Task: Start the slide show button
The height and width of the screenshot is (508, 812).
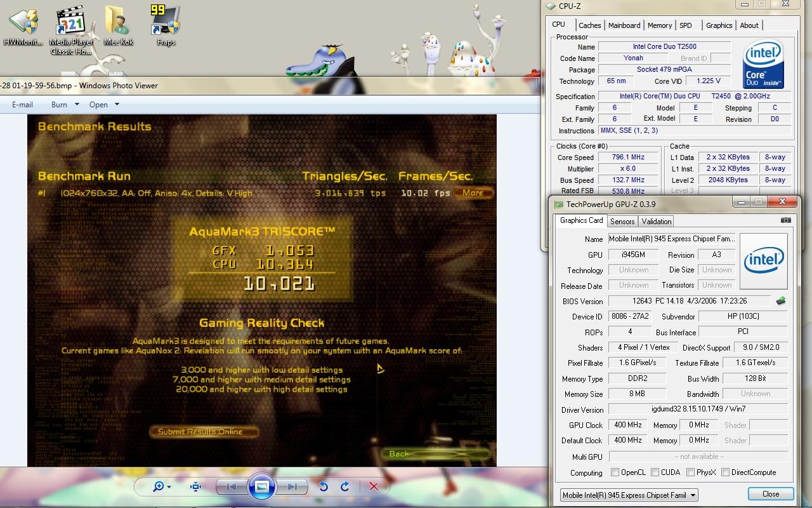Action: (261, 486)
